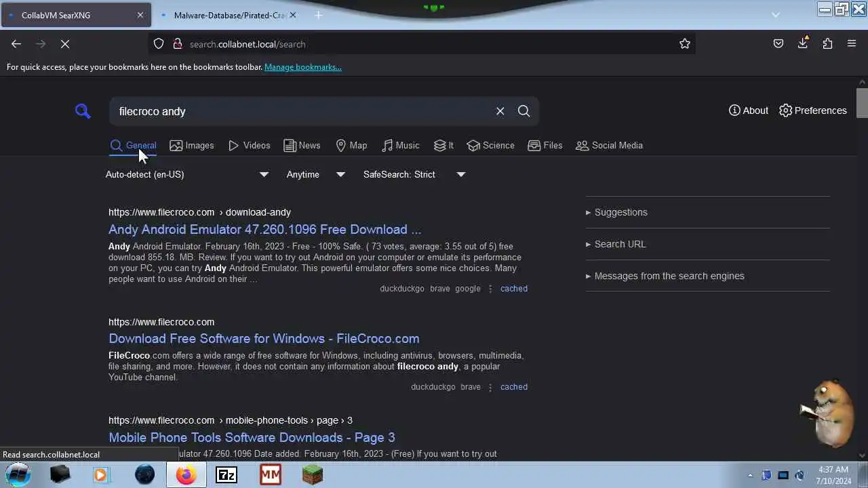Open Firefox from the taskbar
Image resolution: width=868 pixels, height=488 pixels.
pyautogui.click(x=186, y=475)
